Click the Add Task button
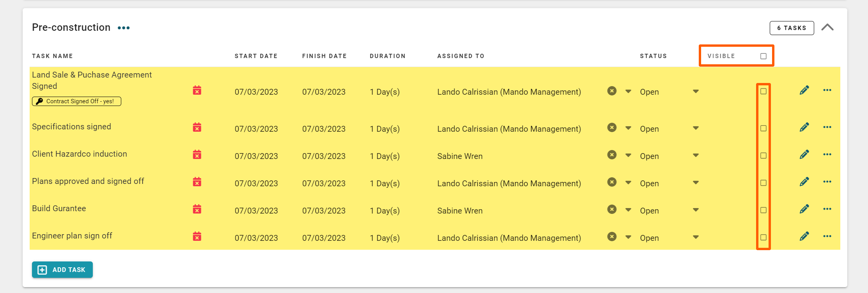This screenshot has width=868, height=293. (x=62, y=270)
